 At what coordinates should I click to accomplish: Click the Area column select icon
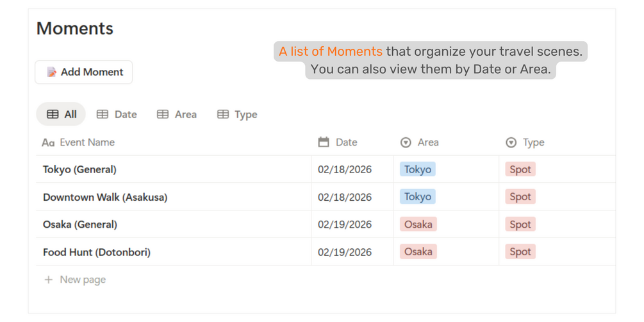406,142
